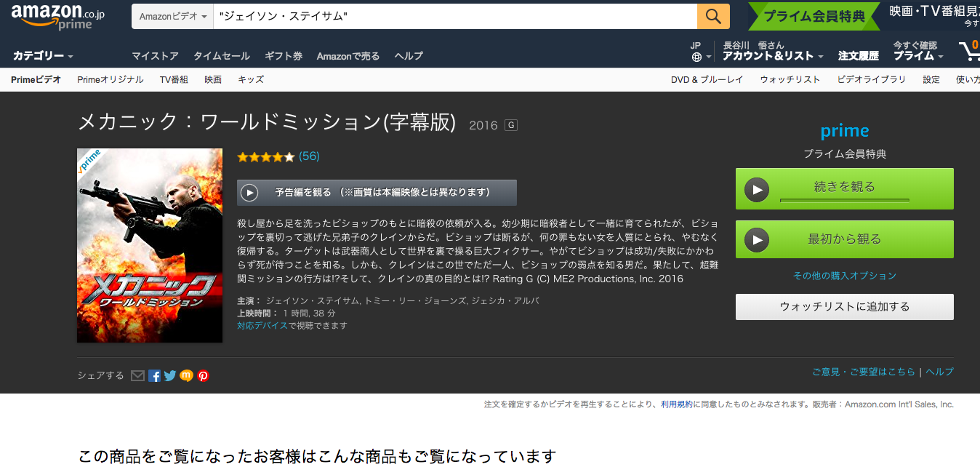Expand the プライム dropdown in header
Image resolution: width=980 pixels, height=475 pixels.
coord(918,56)
